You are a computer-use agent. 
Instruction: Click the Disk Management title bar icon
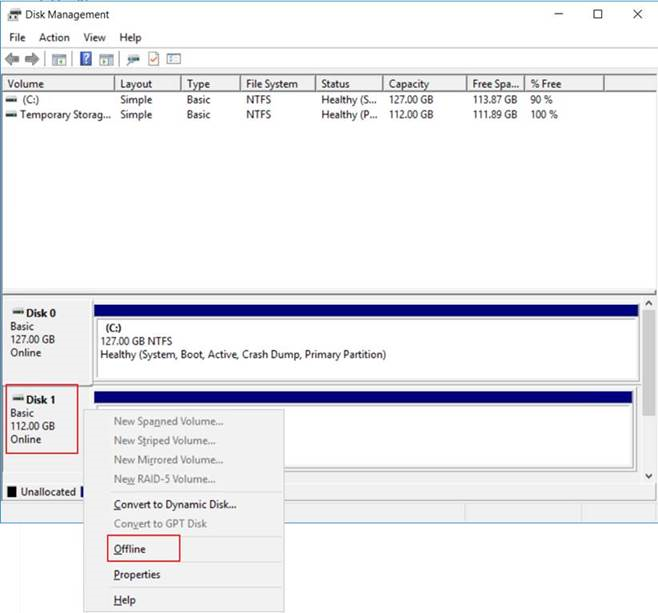(x=13, y=14)
